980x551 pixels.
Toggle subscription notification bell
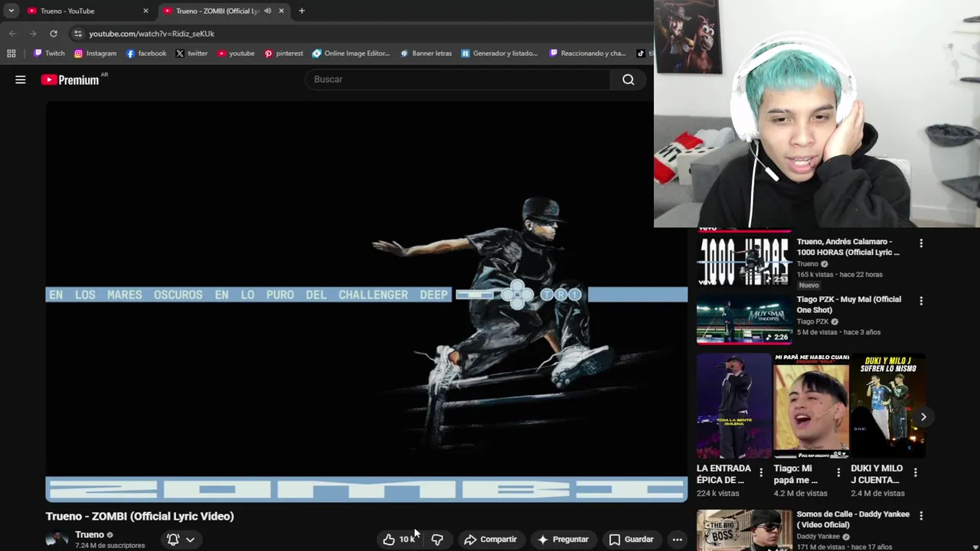click(x=173, y=540)
